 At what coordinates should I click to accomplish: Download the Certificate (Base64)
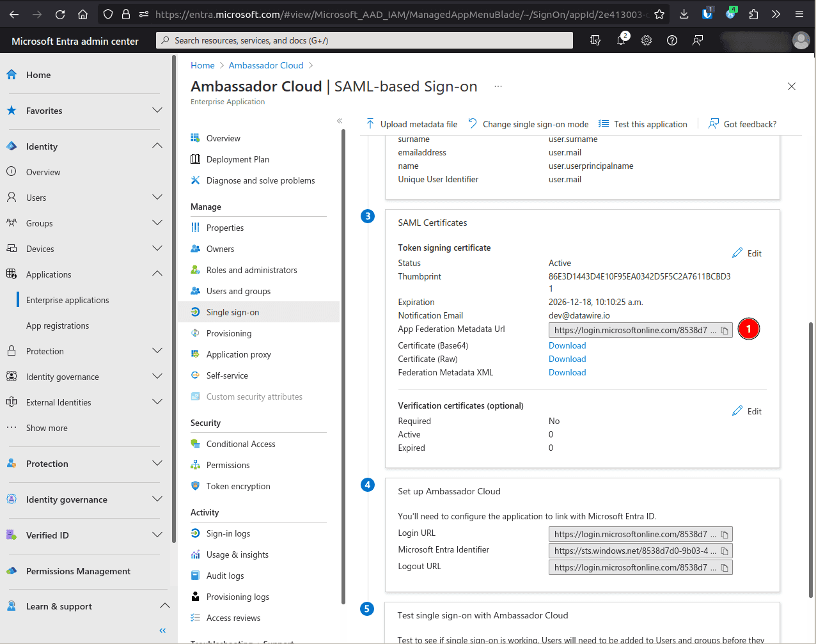point(567,346)
